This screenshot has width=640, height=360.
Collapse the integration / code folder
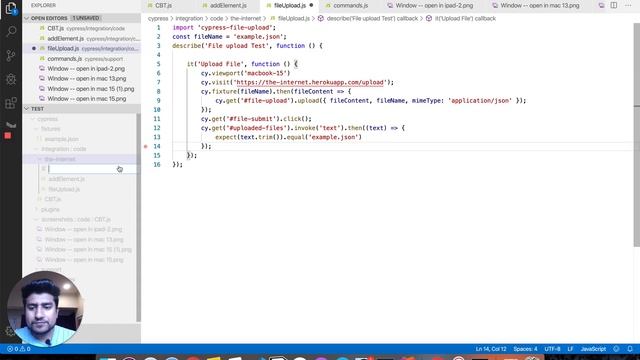[x=36, y=149]
